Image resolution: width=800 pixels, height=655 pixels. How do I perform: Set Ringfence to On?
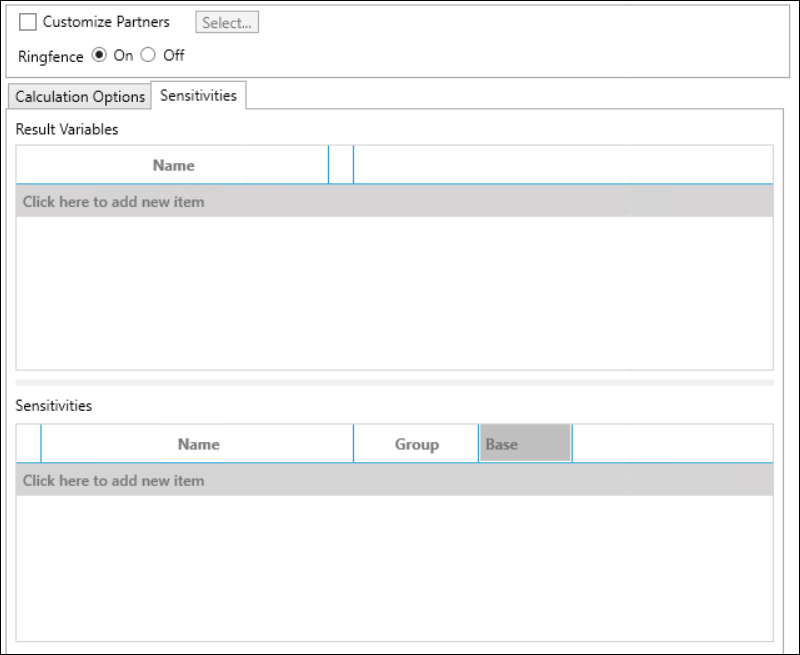click(99, 56)
